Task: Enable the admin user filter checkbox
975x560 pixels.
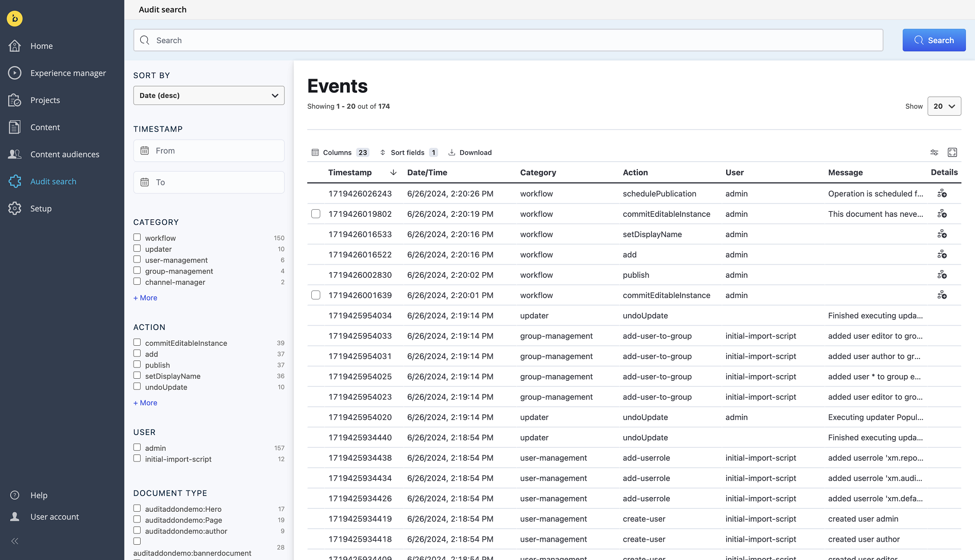Action: [x=137, y=447]
